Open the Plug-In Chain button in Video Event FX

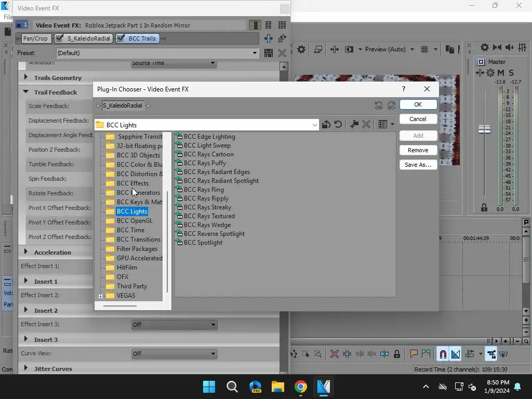tap(269, 38)
